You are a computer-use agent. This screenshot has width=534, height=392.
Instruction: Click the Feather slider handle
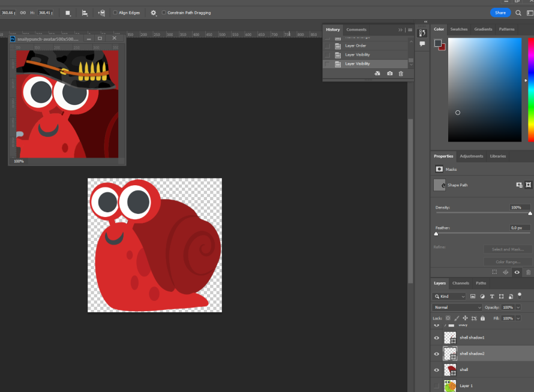436,234
